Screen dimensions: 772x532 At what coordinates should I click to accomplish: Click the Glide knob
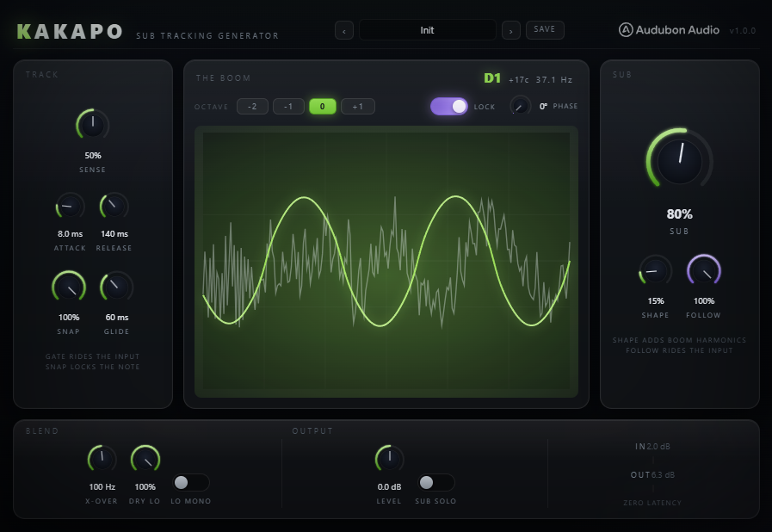click(x=117, y=288)
